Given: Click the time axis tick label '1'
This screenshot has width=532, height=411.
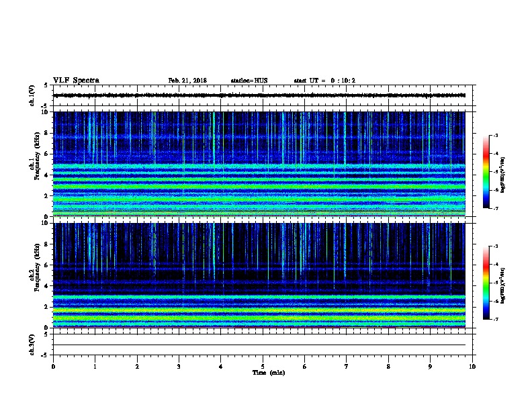Looking at the screenshot, I should [95, 367].
